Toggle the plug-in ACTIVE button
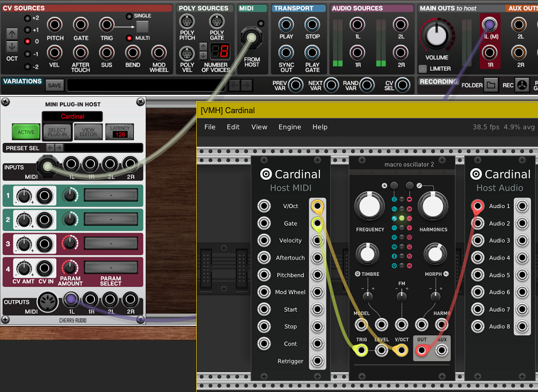Image resolution: width=538 pixels, height=392 pixels. [x=26, y=132]
